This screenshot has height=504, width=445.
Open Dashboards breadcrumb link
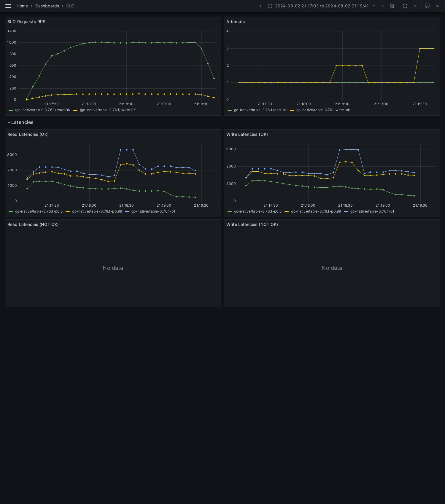point(47,6)
